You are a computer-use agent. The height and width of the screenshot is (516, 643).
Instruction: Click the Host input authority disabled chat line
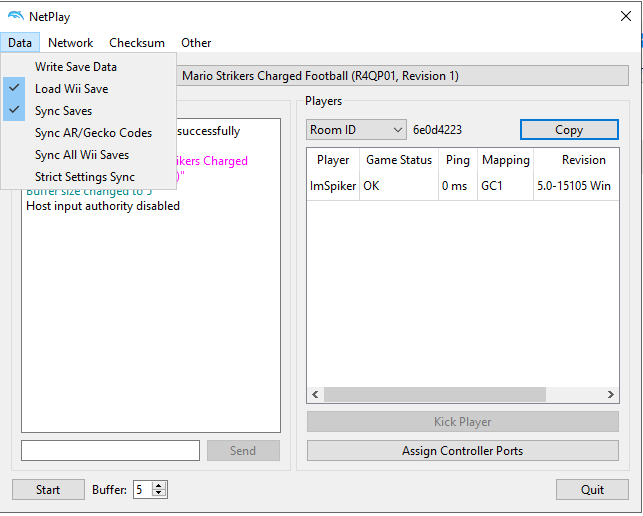point(103,206)
